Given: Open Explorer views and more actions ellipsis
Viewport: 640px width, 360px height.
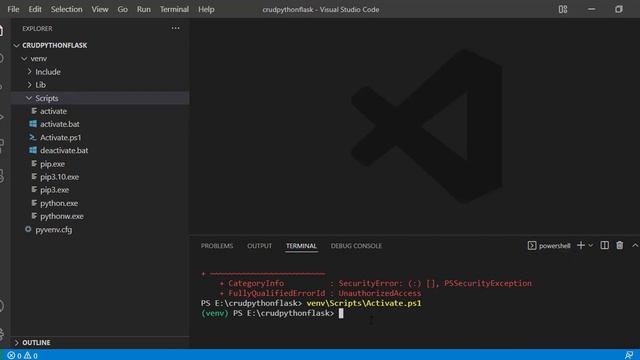Looking at the screenshot, I should (176, 28).
